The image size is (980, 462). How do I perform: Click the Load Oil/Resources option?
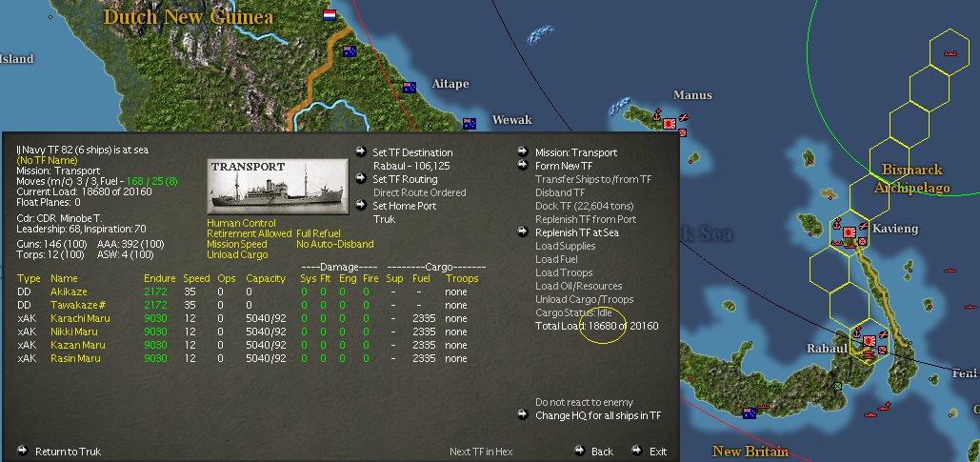pos(579,286)
